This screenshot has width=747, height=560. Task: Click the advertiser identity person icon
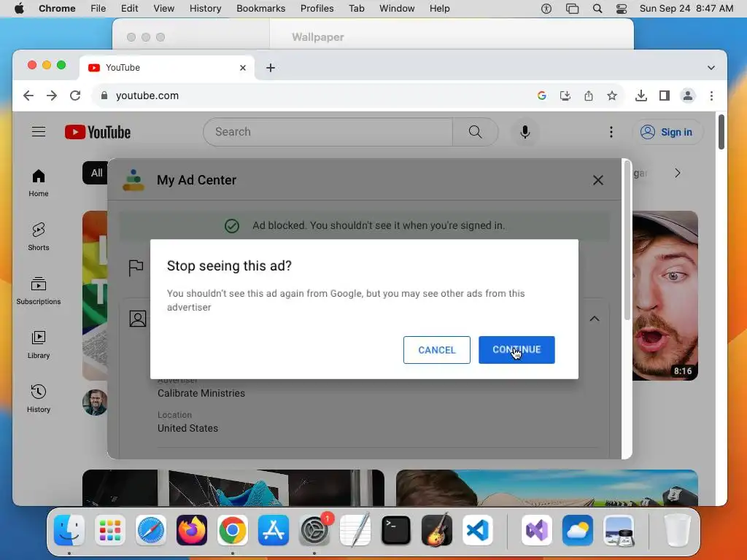[x=138, y=319]
